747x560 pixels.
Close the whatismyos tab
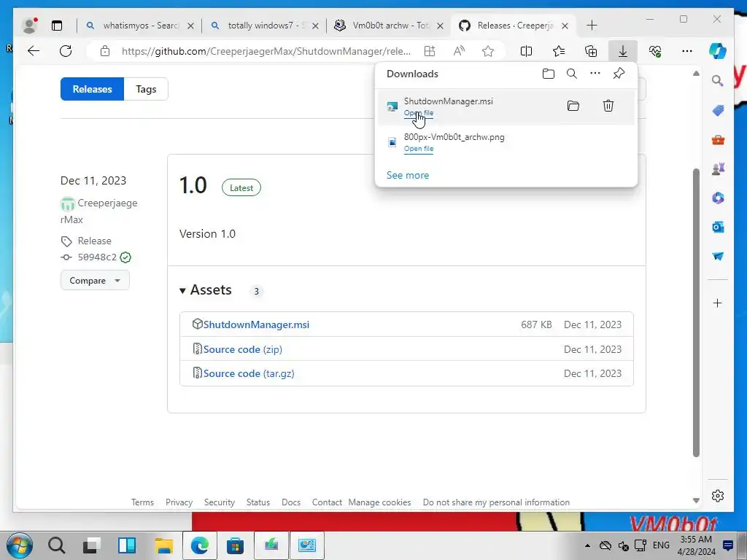pyautogui.click(x=190, y=26)
